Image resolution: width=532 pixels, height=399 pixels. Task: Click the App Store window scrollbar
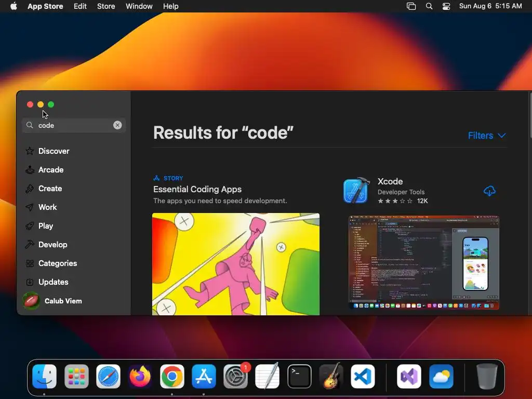coord(530,115)
